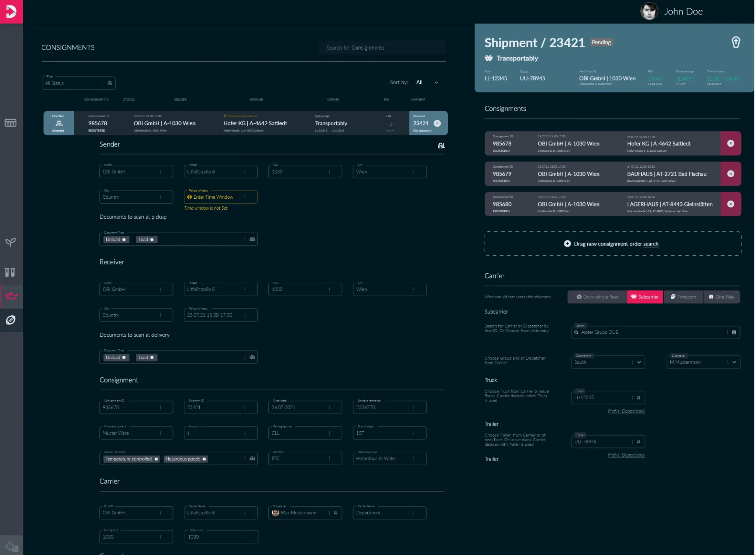The height and width of the screenshot is (555, 756).
Task: Open the M.Mustermann dispatcher dropdown
Action: tap(734, 362)
